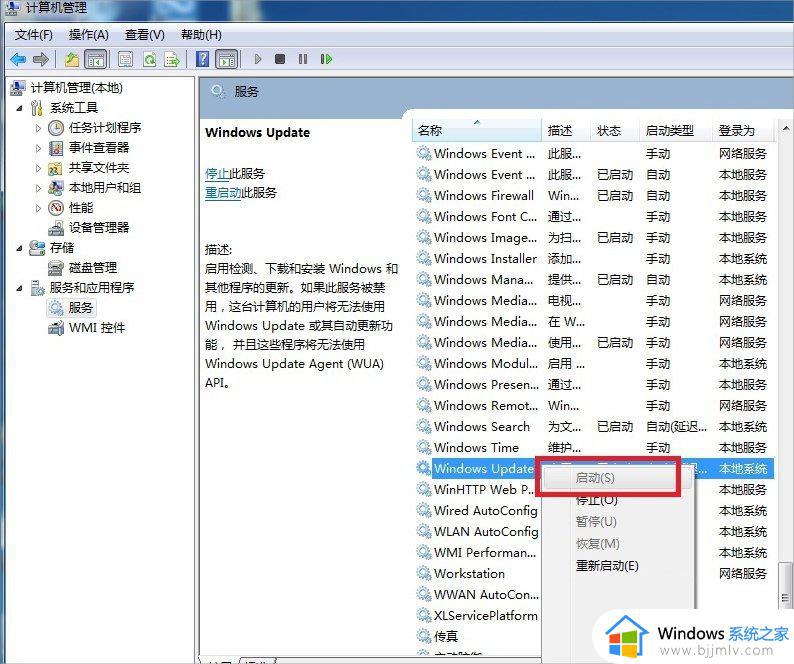
Task: Expand the 本地用户和组 tree node
Action: (38, 188)
